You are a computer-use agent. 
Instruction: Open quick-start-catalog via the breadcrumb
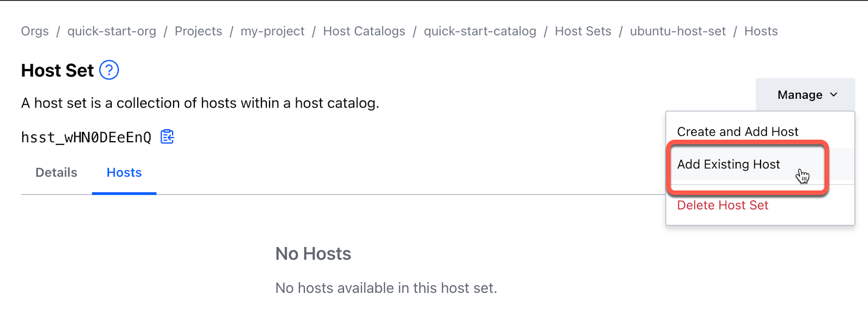[480, 31]
